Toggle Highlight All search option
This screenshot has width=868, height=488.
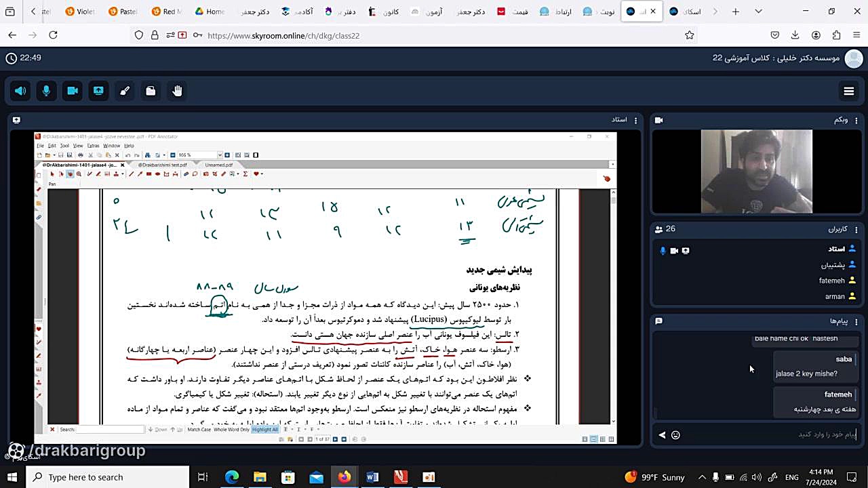265,429
